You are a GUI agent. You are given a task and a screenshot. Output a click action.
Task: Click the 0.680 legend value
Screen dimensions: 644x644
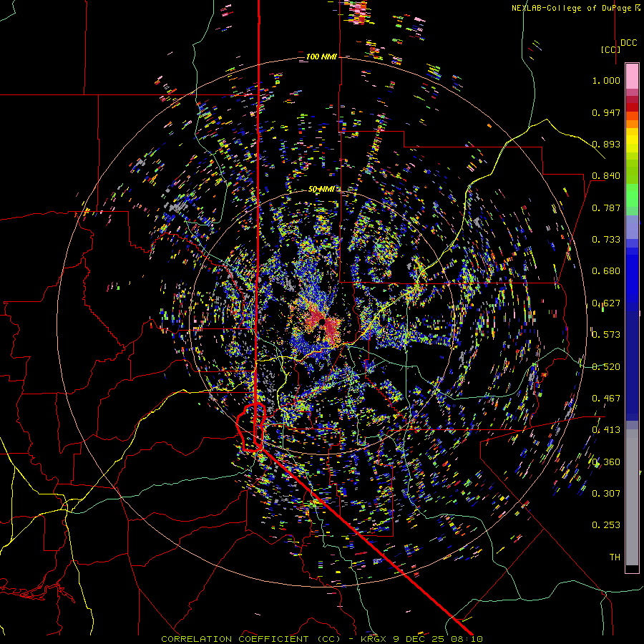coord(606,271)
